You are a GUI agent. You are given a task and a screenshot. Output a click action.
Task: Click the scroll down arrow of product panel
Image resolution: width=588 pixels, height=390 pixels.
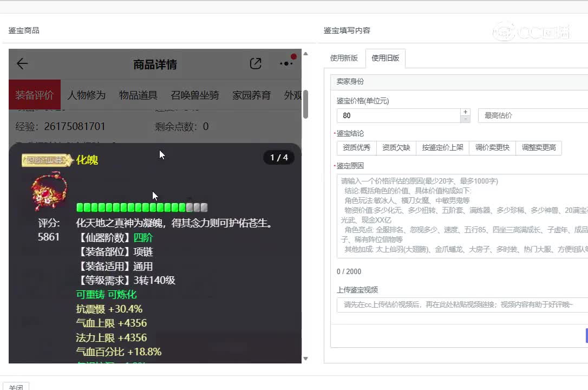tap(305, 359)
